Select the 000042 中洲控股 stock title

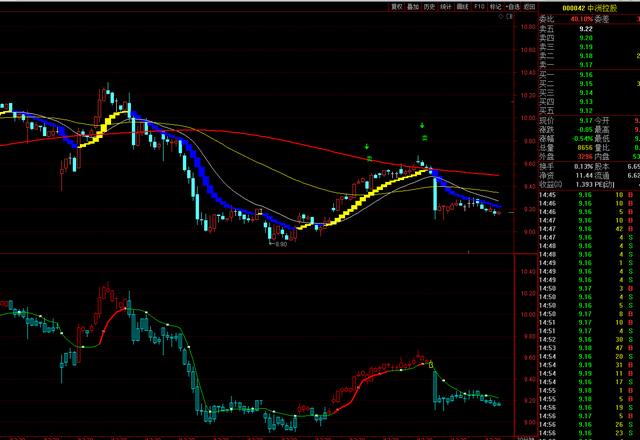(589, 8)
